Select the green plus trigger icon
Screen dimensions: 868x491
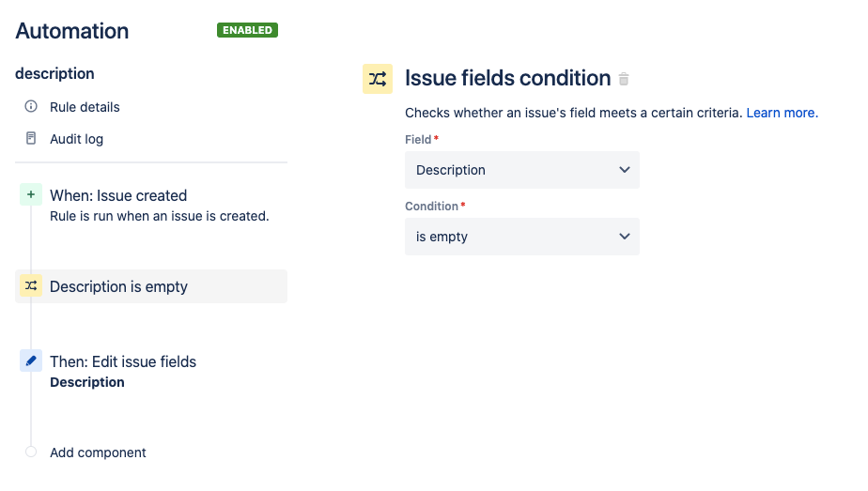click(x=31, y=195)
